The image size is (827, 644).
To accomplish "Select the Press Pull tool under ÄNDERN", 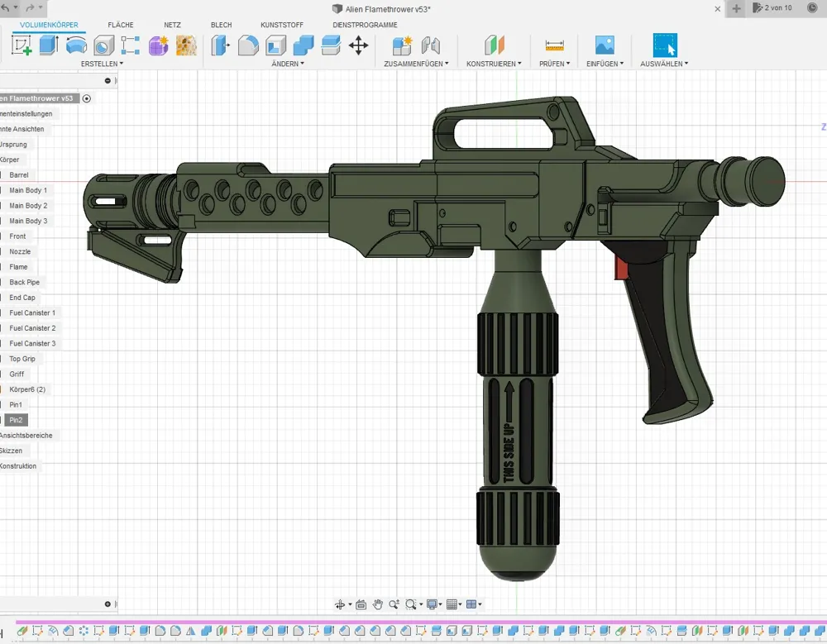I will 222,46.
